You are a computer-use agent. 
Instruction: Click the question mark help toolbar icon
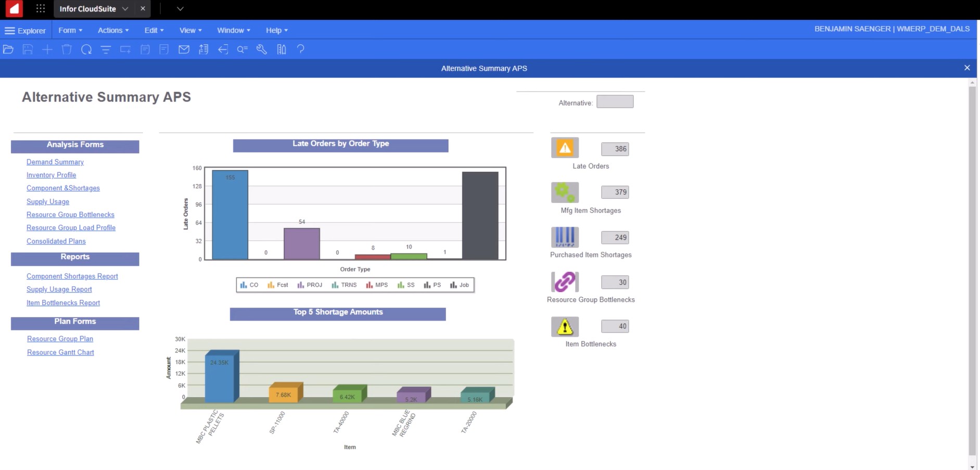coord(300,49)
